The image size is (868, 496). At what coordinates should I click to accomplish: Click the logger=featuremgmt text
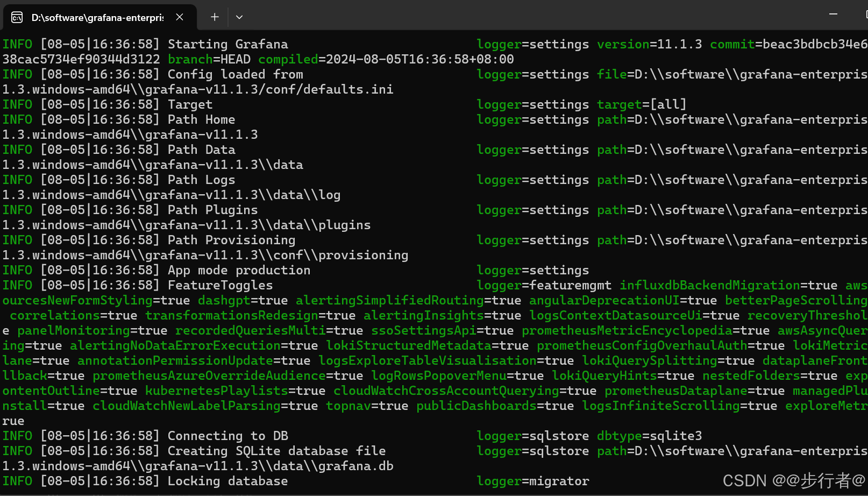tap(544, 285)
